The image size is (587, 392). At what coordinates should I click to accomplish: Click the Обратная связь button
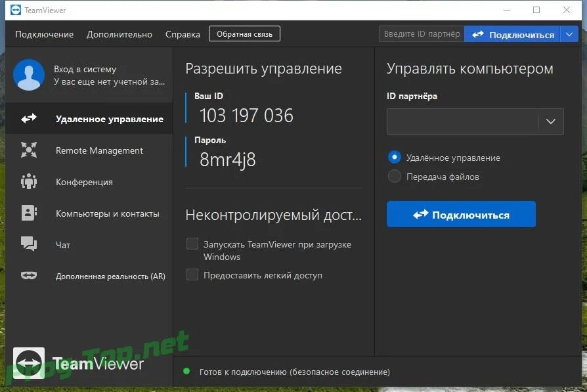tap(244, 33)
